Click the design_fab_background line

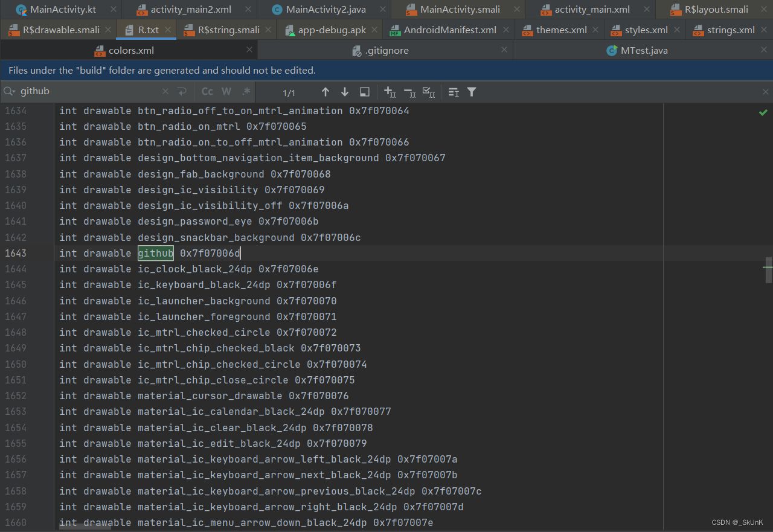pyautogui.click(x=195, y=174)
